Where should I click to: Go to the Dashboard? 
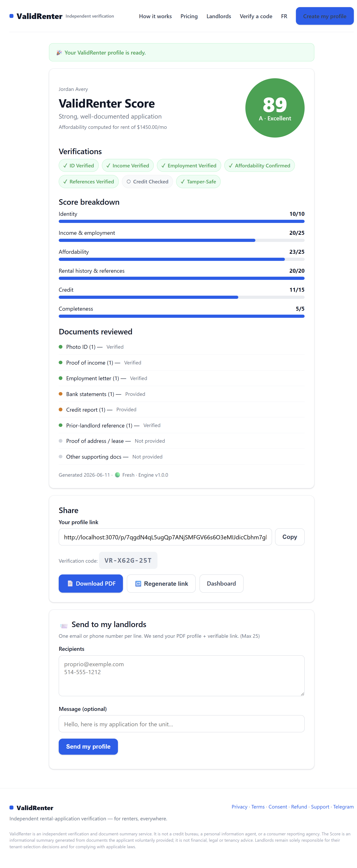coord(221,583)
